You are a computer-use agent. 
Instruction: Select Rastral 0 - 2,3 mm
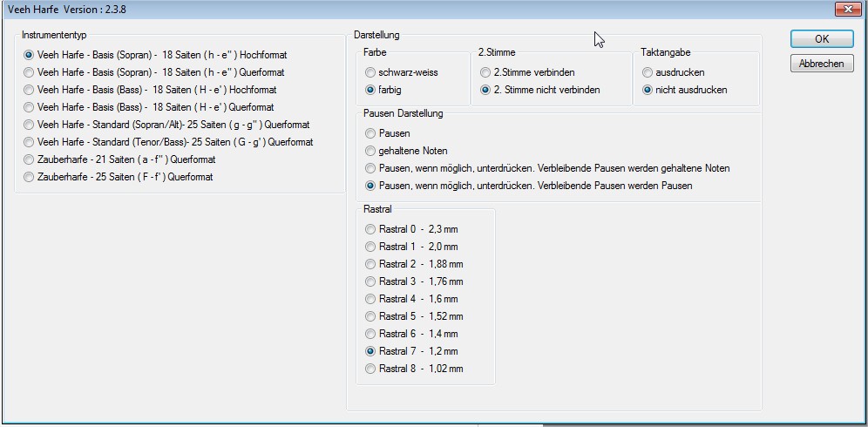(x=371, y=229)
